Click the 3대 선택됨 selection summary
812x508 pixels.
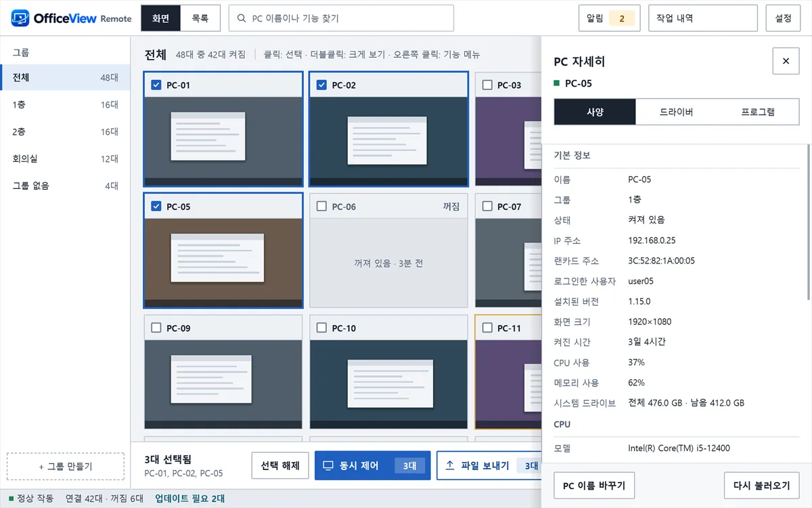pyautogui.click(x=168, y=459)
